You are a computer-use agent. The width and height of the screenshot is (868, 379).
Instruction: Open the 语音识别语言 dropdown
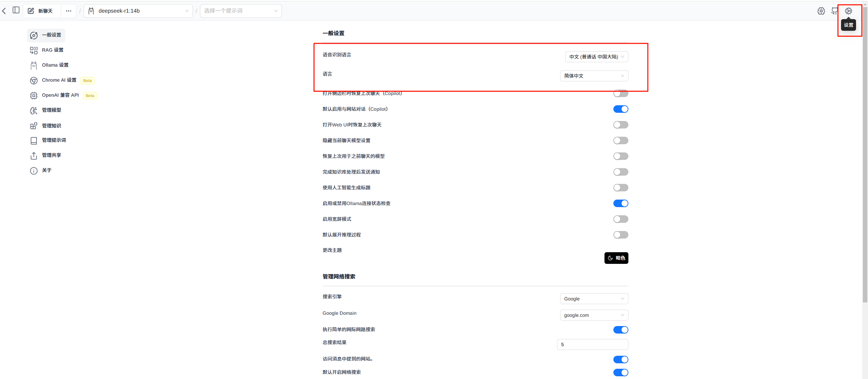coord(597,57)
